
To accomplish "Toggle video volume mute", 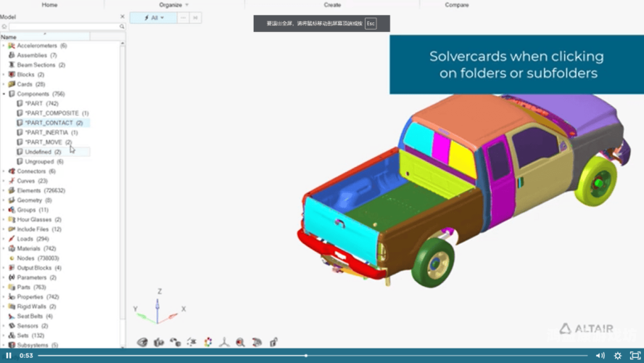I will coord(600,356).
